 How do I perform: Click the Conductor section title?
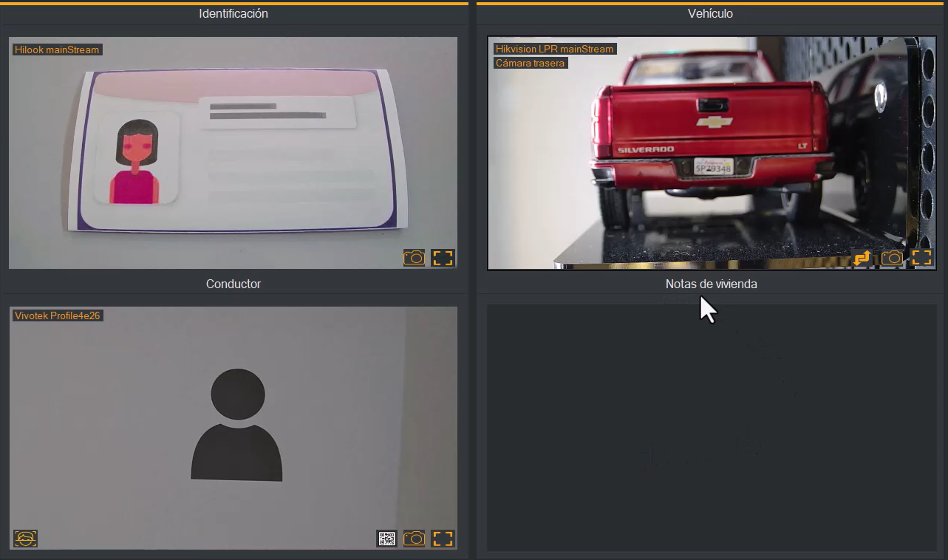tap(233, 284)
